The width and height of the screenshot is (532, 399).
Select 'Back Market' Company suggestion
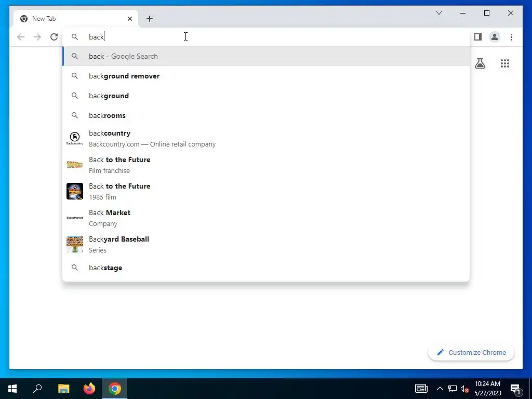(x=266, y=218)
